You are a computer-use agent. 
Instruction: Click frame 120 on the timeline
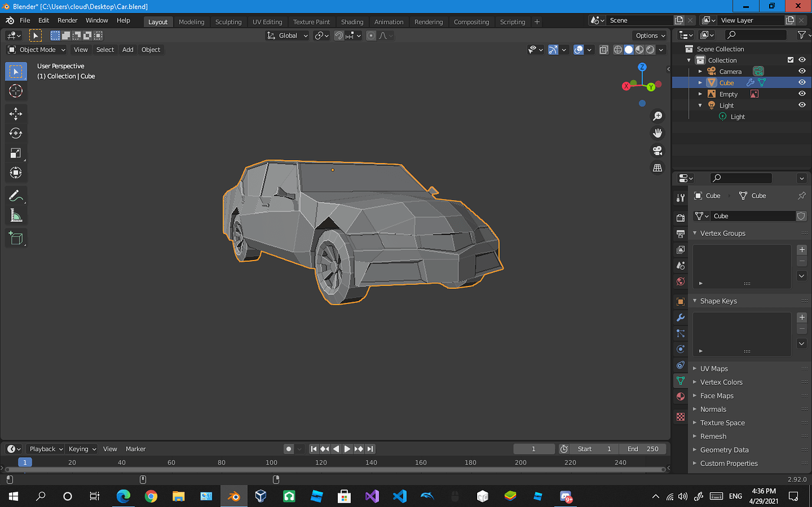321,462
